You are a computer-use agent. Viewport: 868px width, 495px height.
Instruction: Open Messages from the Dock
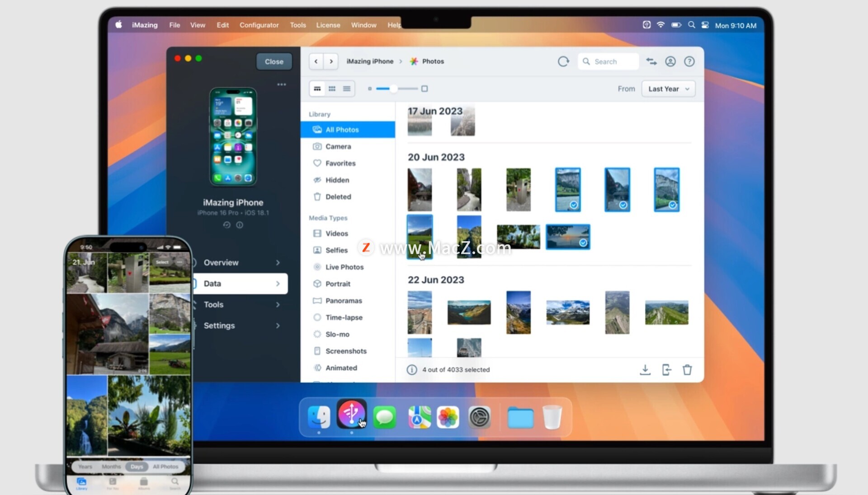point(385,416)
